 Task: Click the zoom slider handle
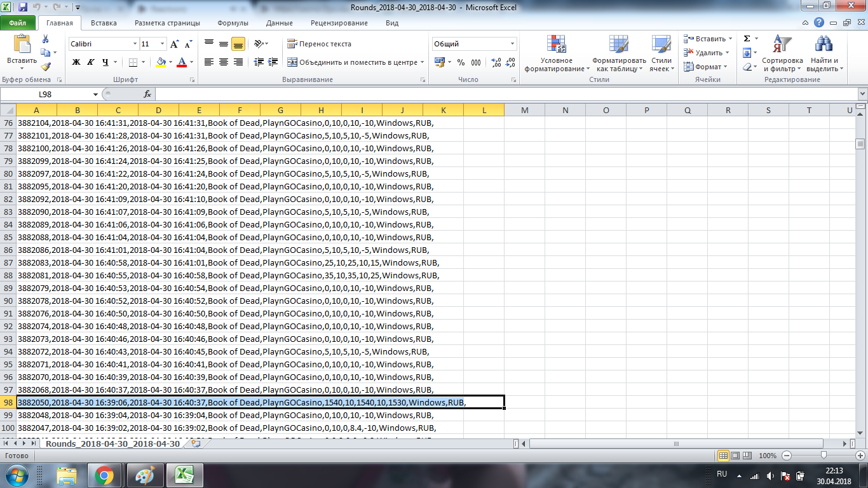click(824, 456)
